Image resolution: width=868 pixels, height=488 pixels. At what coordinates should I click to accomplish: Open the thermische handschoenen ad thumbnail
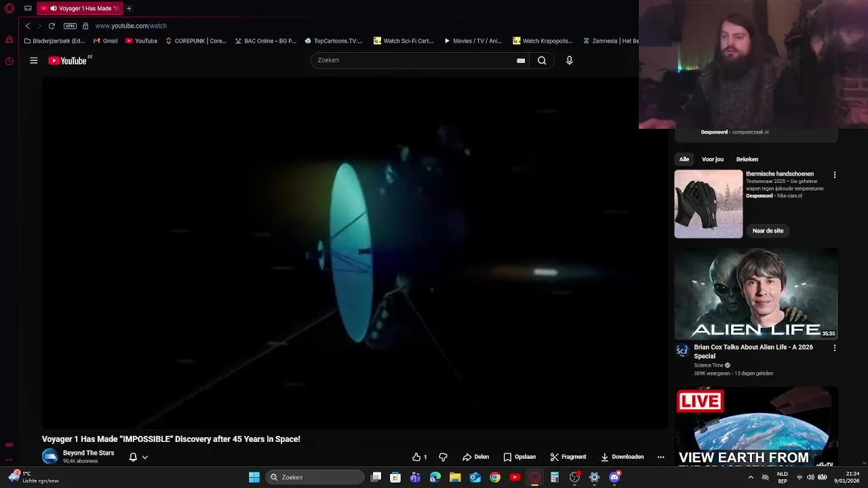pyautogui.click(x=709, y=204)
